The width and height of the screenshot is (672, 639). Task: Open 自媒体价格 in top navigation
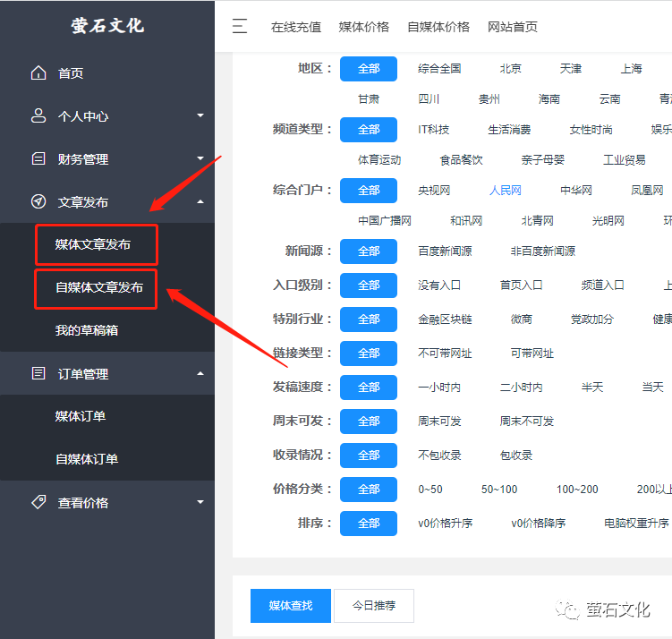point(438,27)
